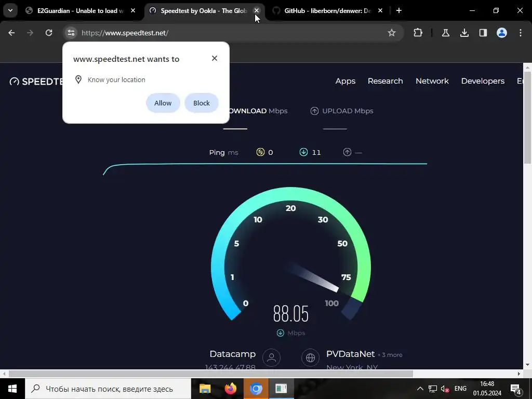Switch to the GitHub liberborn/denwer tab
Viewport: 532px width, 399px height.
pyautogui.click(x=328, y=11)
